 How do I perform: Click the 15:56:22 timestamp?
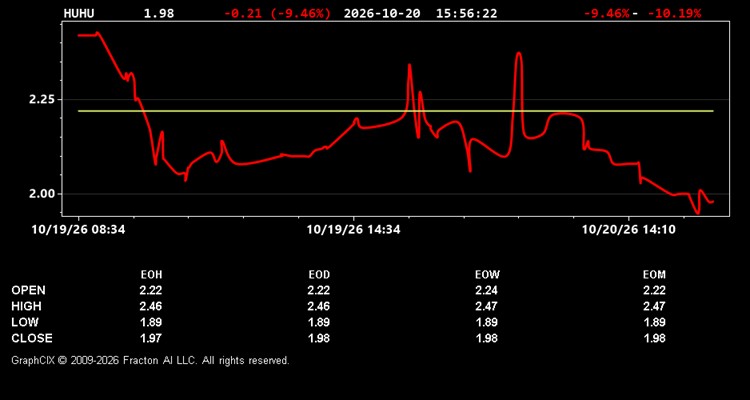click(x=466, y=13)
